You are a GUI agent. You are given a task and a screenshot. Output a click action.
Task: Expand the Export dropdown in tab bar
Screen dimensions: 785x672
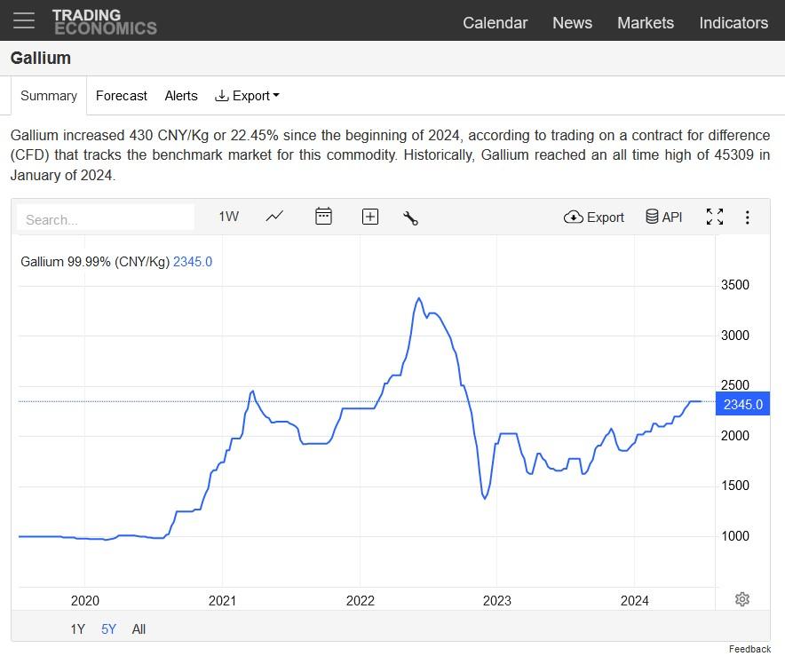click(x=247, y=96)
